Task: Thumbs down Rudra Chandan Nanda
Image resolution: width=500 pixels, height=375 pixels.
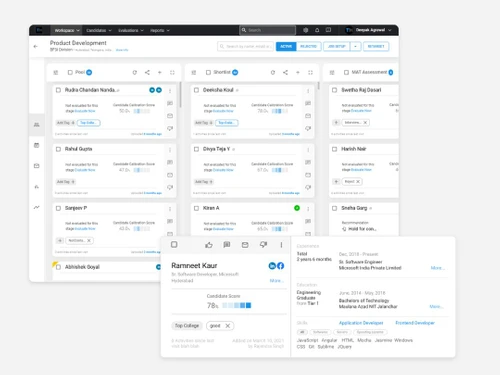Action: point(170,128)
